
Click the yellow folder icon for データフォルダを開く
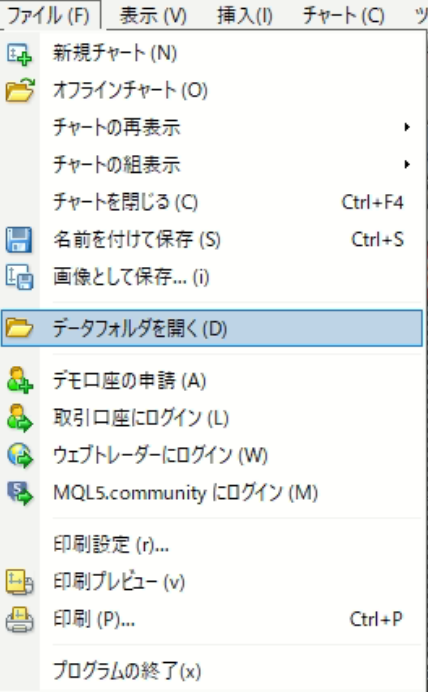point(19,328)
